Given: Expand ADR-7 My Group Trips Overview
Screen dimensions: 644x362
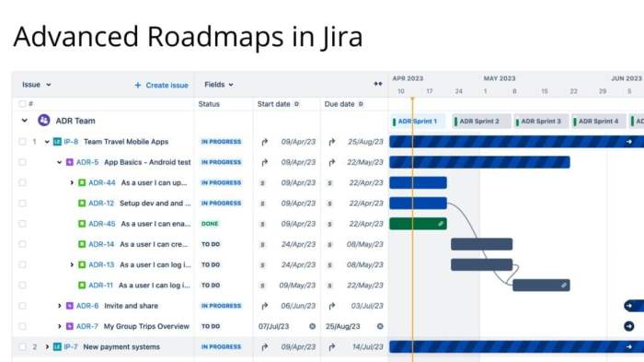Looking at the screenshot, I should (59, 326).
